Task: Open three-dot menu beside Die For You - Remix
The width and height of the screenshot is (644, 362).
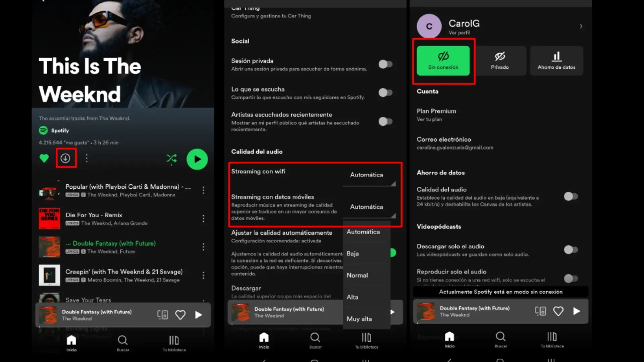Action: click(203, 219)
